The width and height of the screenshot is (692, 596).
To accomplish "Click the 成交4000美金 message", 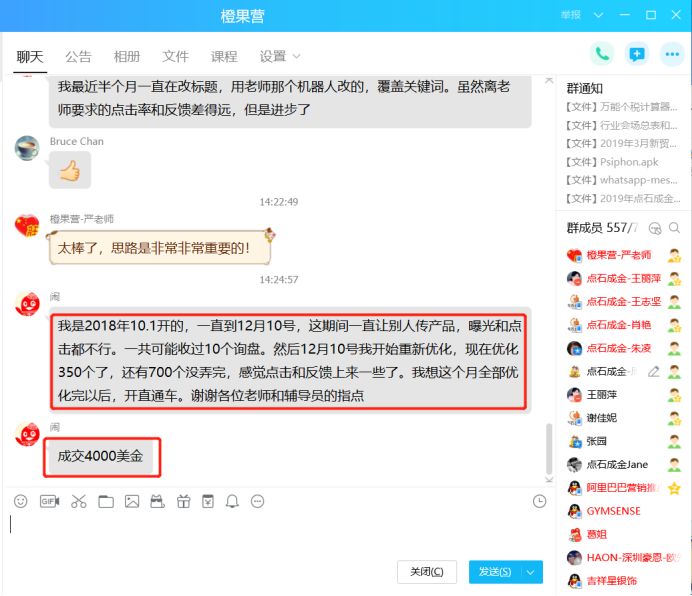I will tap(101, 456).
